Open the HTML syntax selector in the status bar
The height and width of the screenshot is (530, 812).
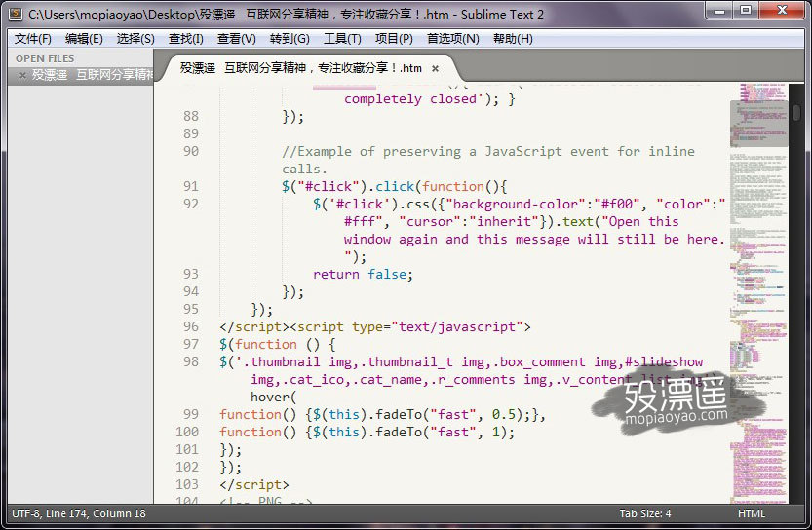pyautogui.click(x=751, y=513)
